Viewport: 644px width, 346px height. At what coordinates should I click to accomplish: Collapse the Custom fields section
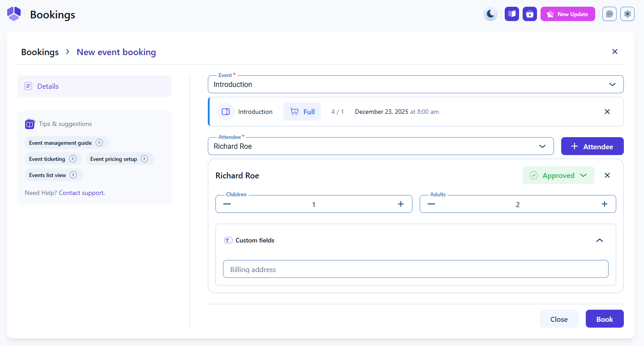coord(600,240)
